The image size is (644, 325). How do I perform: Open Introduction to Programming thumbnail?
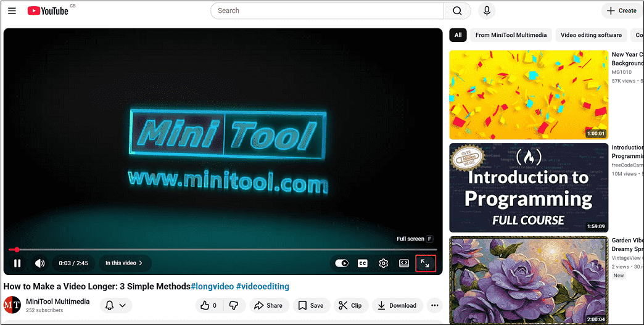(529, 187)
